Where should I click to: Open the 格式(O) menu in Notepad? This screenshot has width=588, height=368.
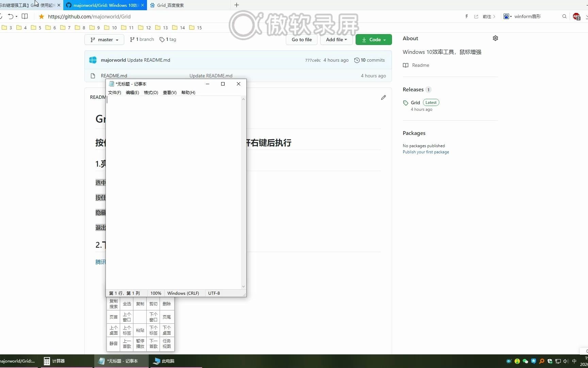(x=151, y=92)
